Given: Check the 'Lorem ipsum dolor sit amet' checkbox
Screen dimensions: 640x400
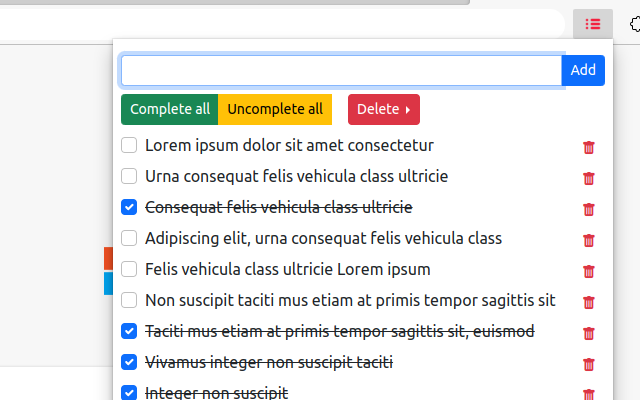Looking at the screenshot, I should pos(129,146).
